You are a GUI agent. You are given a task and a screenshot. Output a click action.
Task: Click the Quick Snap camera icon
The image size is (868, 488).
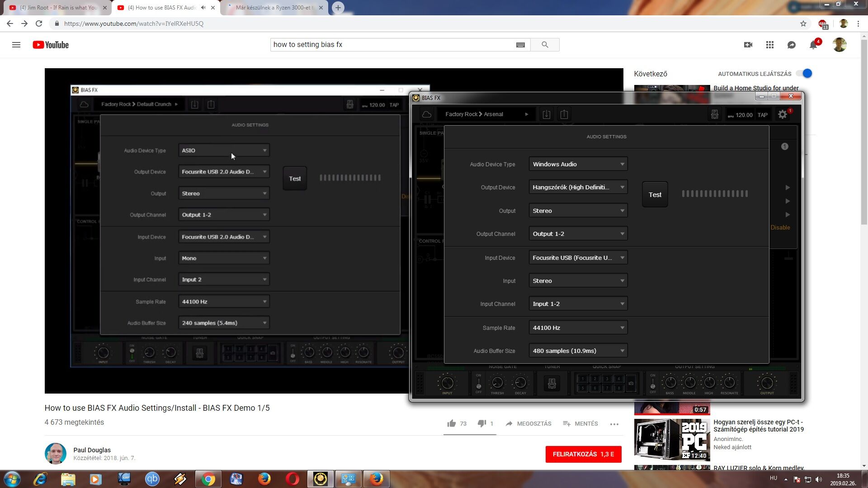pyautogui.click(x=631, y=383)
